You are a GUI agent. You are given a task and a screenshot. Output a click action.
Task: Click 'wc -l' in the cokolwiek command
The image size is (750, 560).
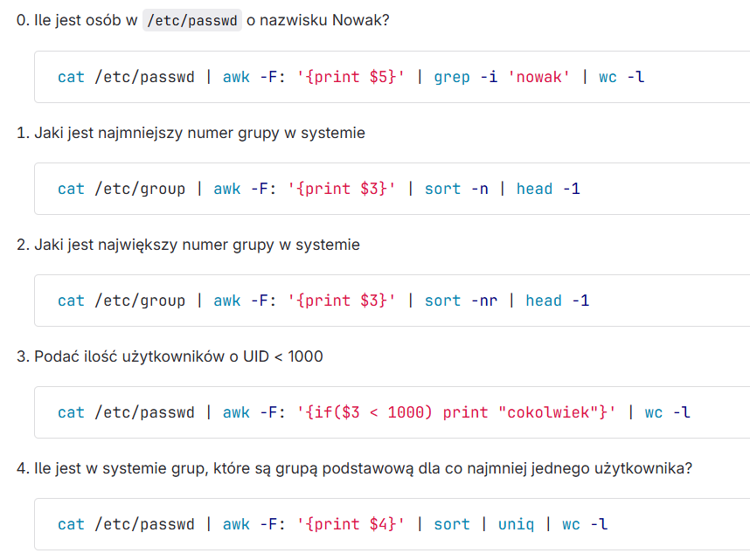pos(667,412)
